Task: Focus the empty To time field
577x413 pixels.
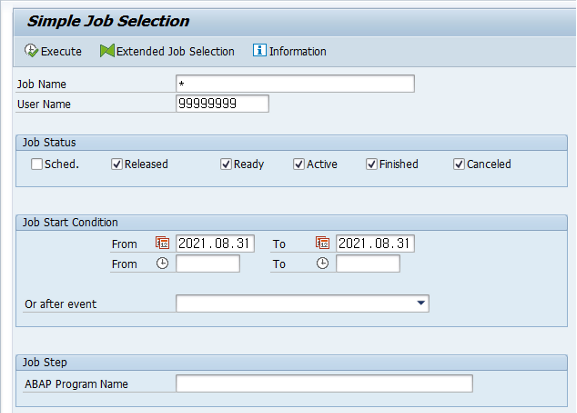Action: pyautogui.click(x=368, y=264)
